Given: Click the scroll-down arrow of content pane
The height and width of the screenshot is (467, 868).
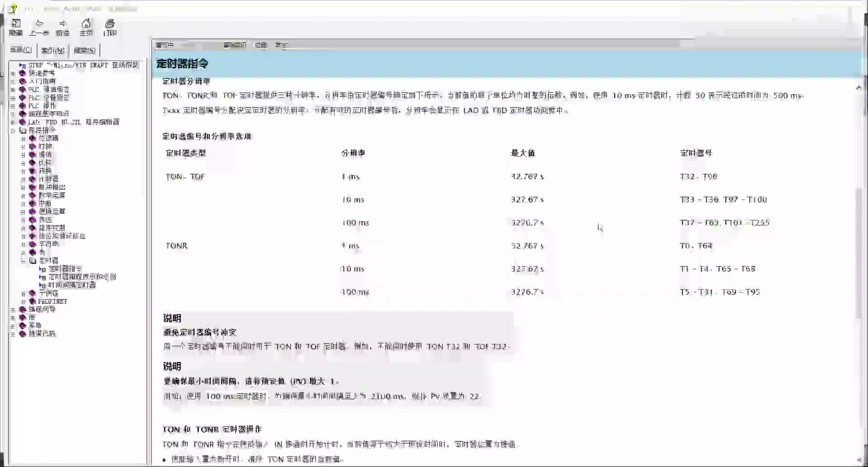Looking at the screenshot, I should click(x=859, y=459).
